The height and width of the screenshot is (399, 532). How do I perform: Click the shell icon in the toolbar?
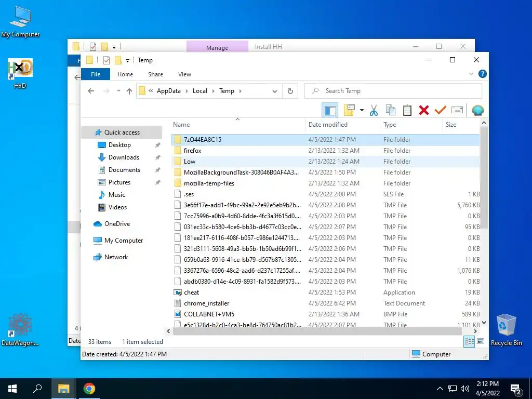477,110
